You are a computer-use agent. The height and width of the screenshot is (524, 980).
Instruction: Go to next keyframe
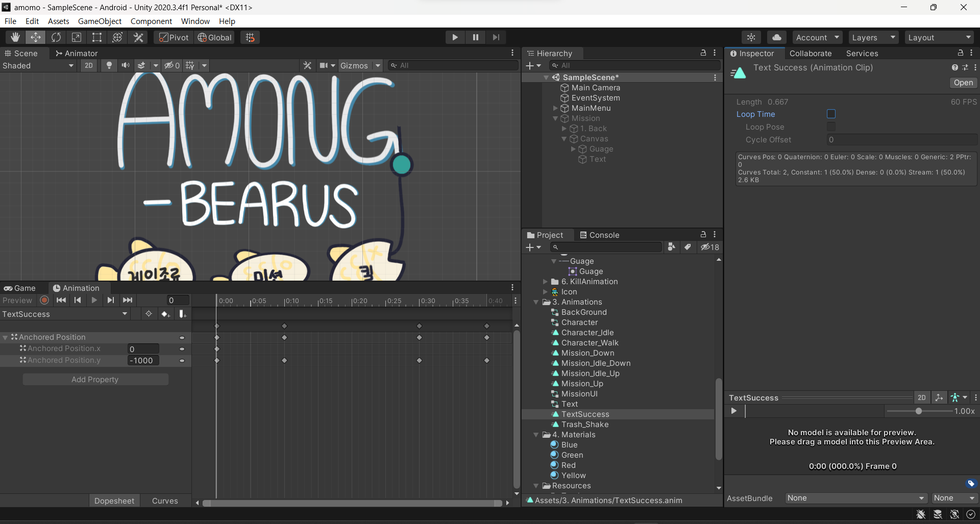(x=111, y=300)
